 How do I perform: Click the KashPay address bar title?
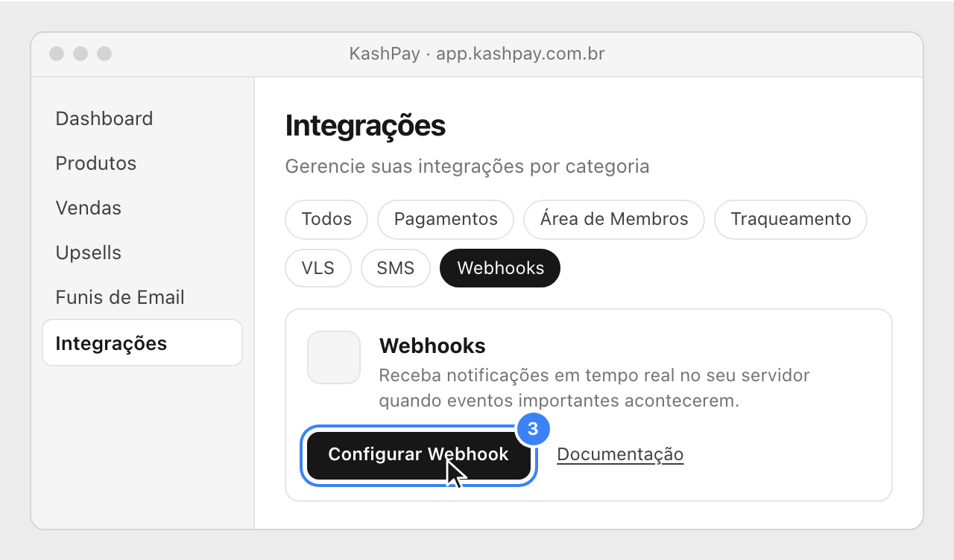pos(477,54)
